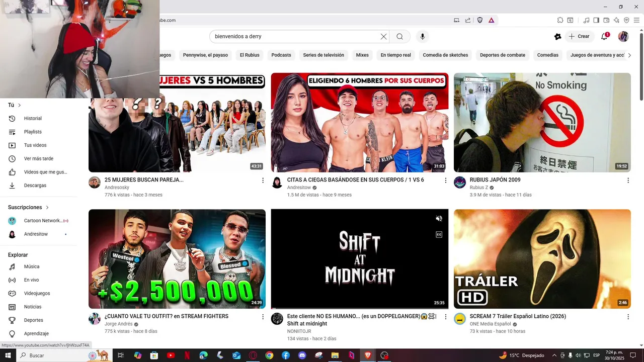The image size is (644, 362).
Task: Open the playlist music note toolbar icon
Action: click(586, 20)
